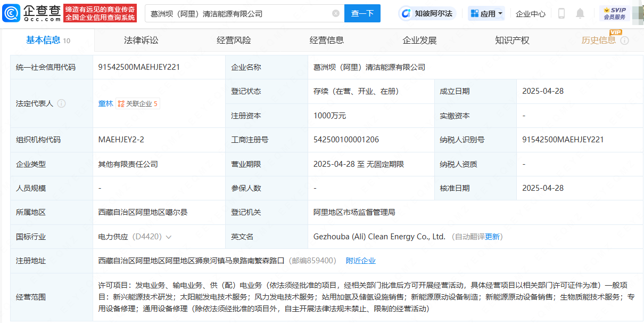Click the Qcc.com logo
Screen dimensions: 644x323
(31, 13)
